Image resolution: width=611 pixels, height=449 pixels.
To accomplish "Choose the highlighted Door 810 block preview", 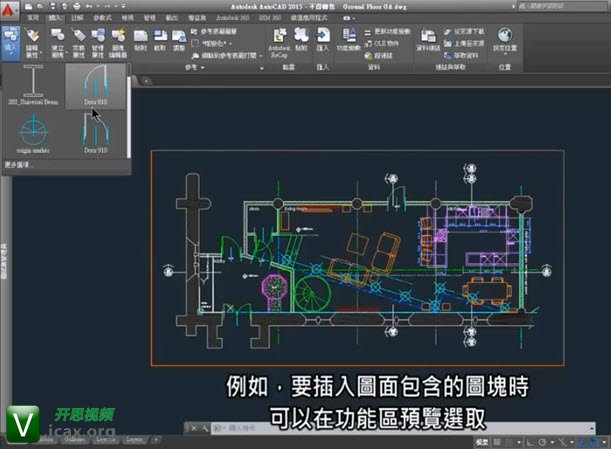I will pos(95,85).
